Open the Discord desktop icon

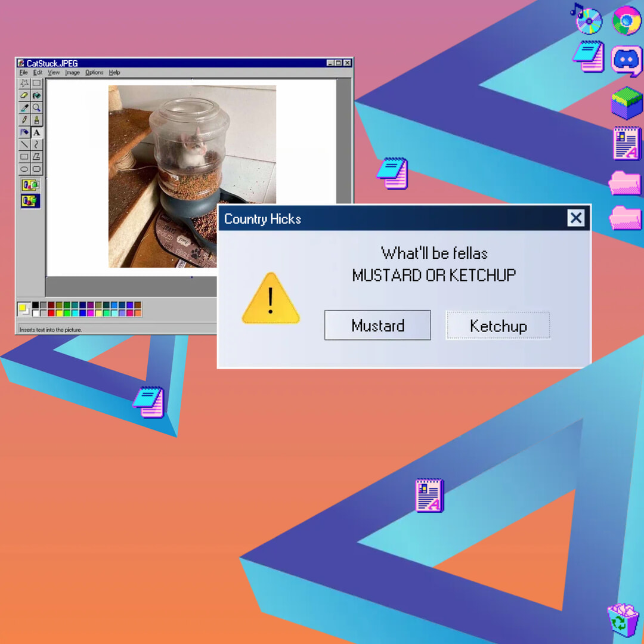click(x=626, y=58)
